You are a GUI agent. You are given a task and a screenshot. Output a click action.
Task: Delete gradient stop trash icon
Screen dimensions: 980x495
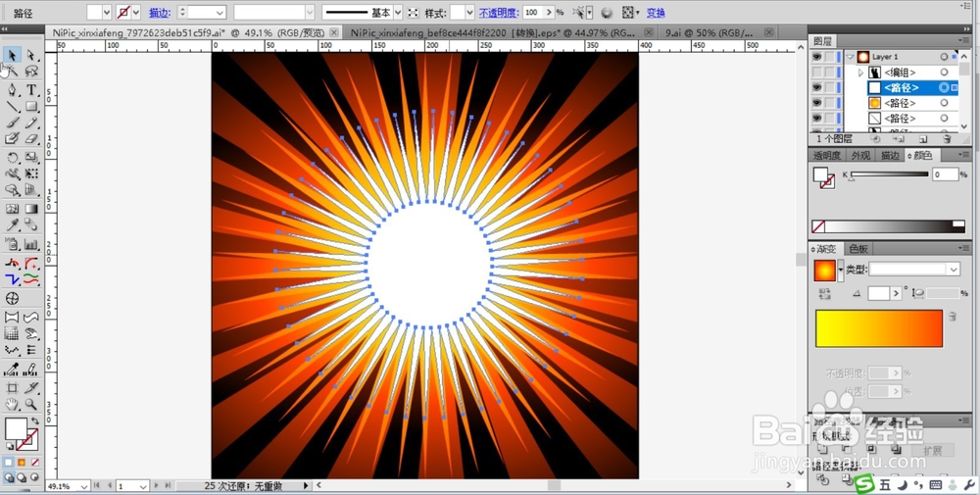[x=953, y=317]
